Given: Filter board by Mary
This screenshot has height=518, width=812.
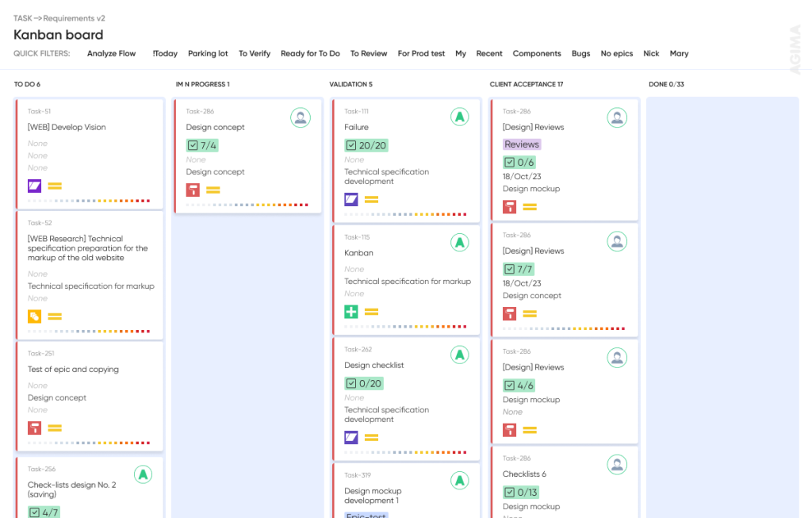Looking at the screenshot, I should click(x=679, y=53).
